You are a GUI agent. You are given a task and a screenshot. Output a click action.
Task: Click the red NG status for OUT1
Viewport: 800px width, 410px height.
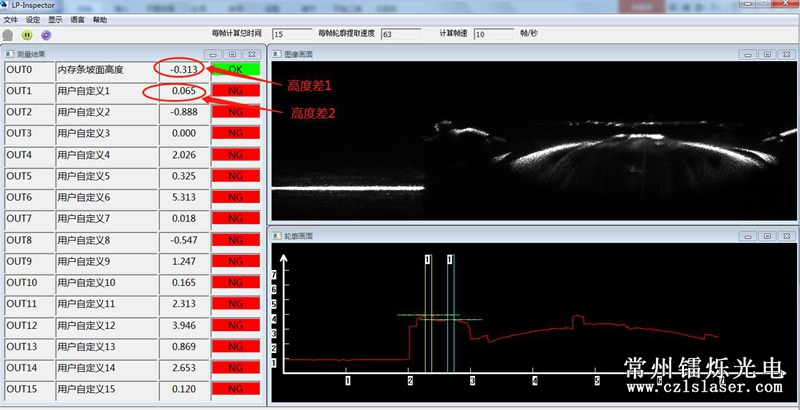pos(235,91)
